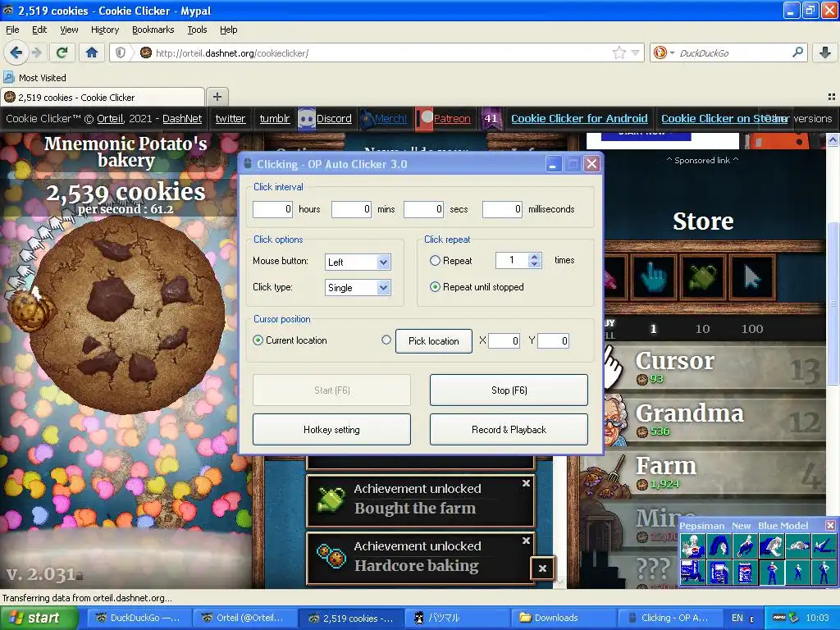Image resolution: width=840 pixels, height=630 pixels.
Task: Click the hours input field
Action: point(272,209)
